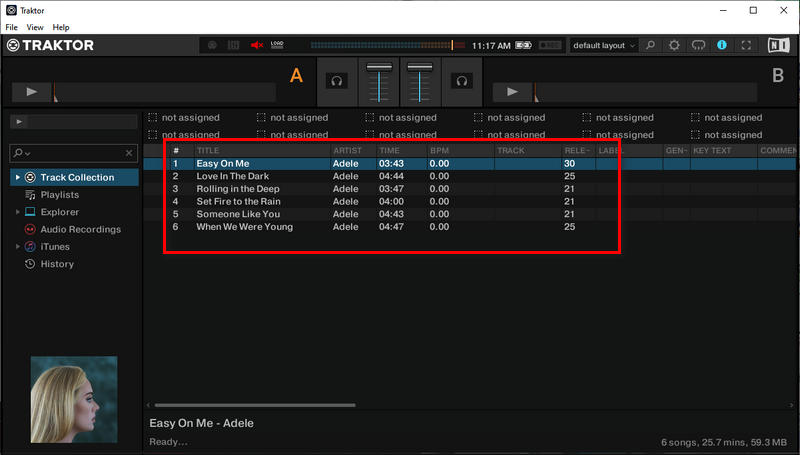Screen dimensions: 800x455
Task: Sort tracks by BPM column header
Action: pyautogui.click(x=461, y=150)
